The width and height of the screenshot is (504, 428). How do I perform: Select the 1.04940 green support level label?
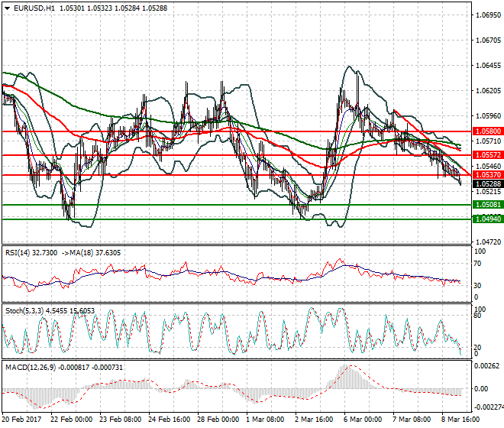pyautogui.click(x=488, y=219)
